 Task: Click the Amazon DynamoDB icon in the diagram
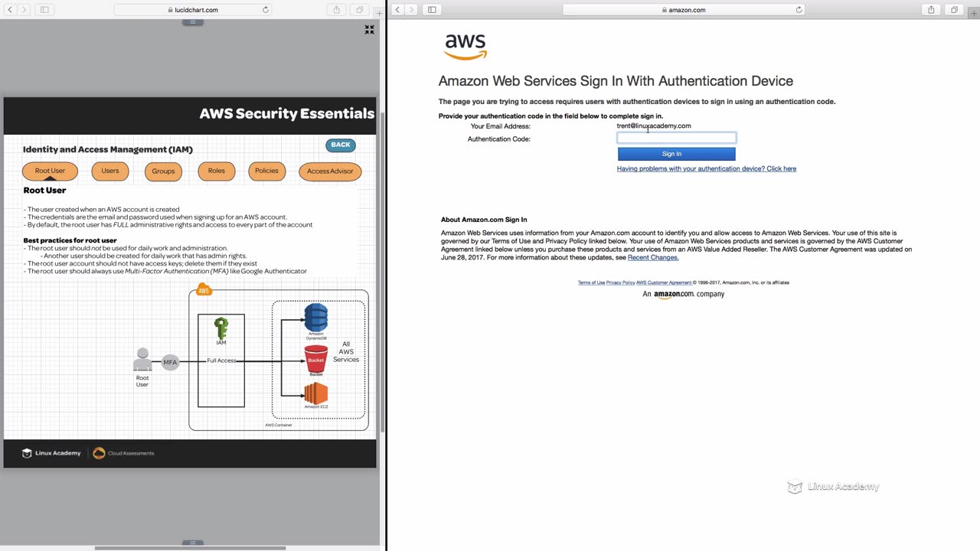pos(316,318)
